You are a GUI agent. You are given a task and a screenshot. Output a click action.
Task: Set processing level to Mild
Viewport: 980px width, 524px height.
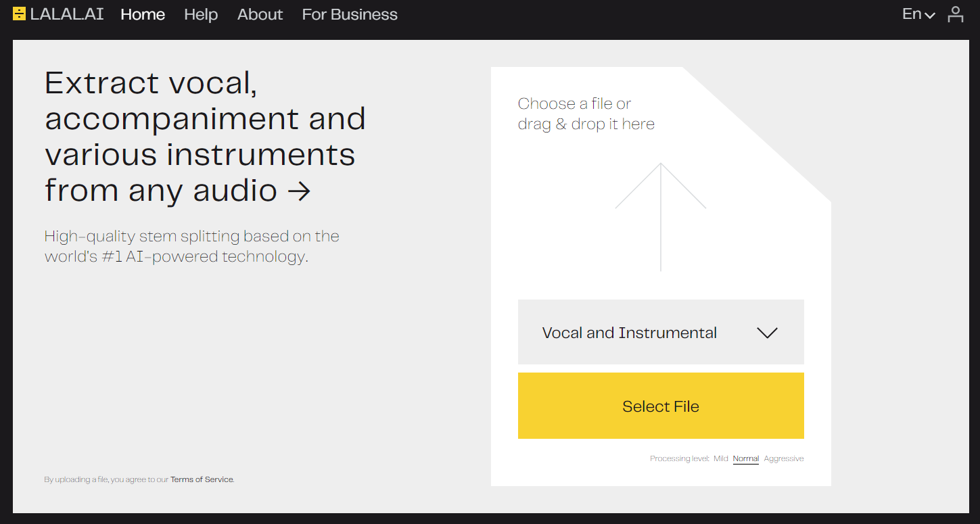(720, 458)
